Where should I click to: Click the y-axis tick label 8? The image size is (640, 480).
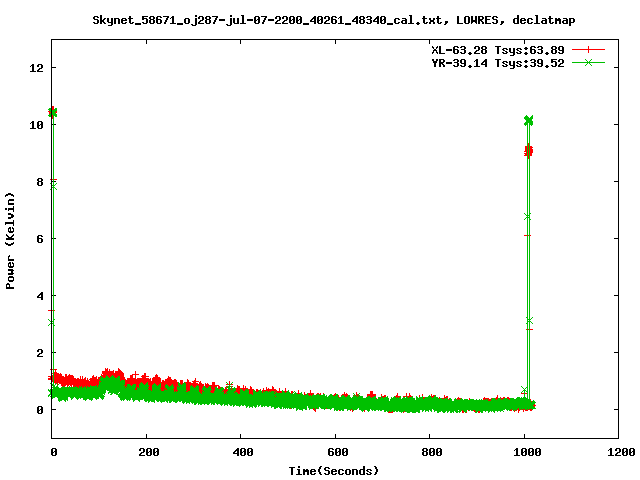(40, 182)
